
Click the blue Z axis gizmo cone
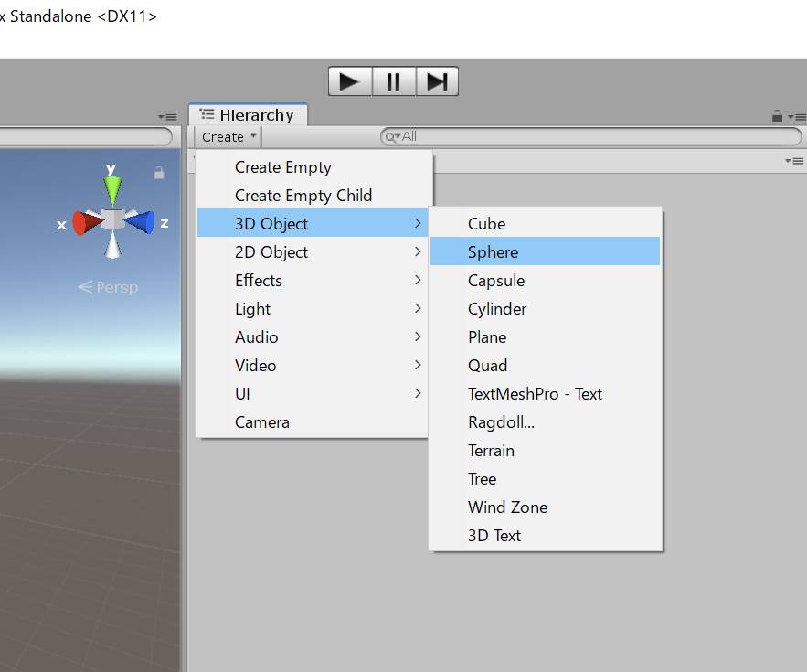click(x=141, y=222)
